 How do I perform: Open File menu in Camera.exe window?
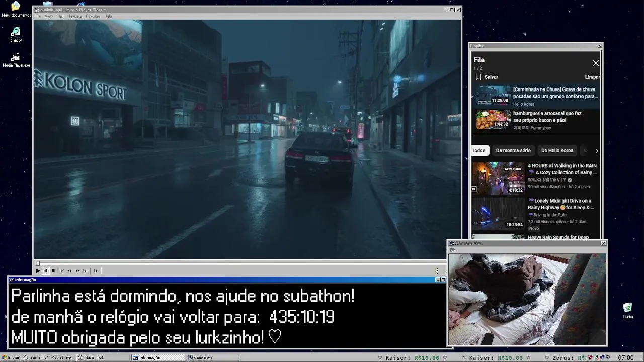[x=453, y=250]
